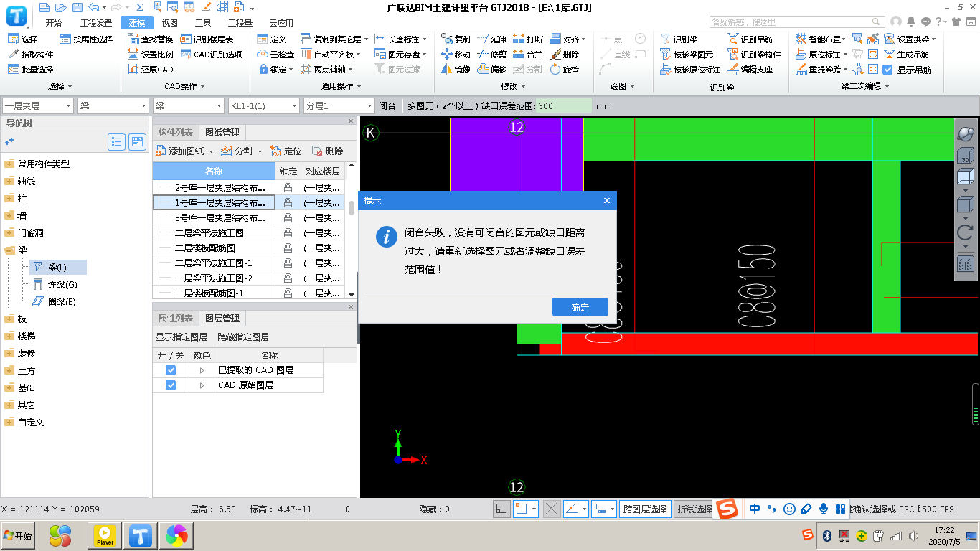Click 识别吊筋 recognize hanger bars
Image resolution: width=980 pixels, height=551 pixels.
coord(750,39)
